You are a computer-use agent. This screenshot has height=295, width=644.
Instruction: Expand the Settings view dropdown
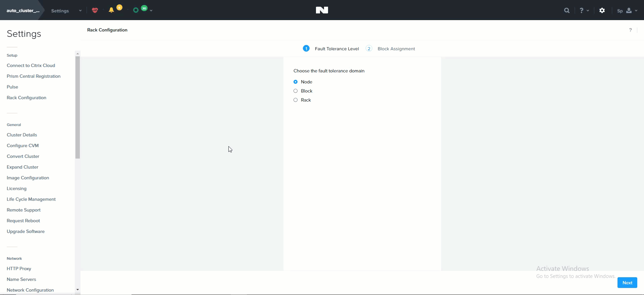[80, 11]
